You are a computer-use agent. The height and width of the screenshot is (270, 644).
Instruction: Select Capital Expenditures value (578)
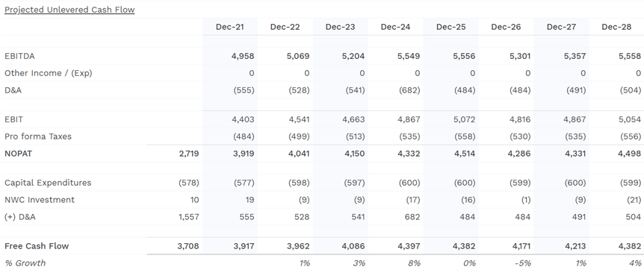(188, 183)
